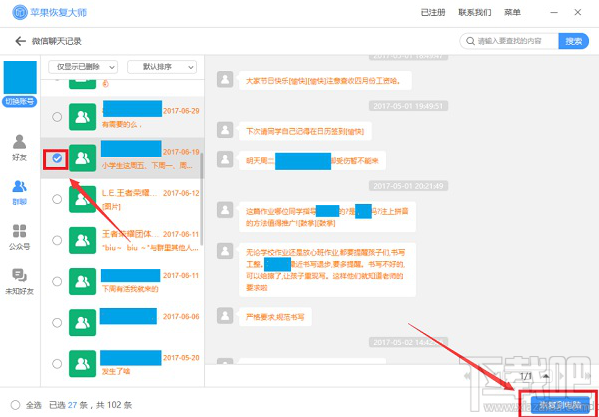The width and height of the screenshot is (599, 417).
Task: Uncheck the selected chat dated 2017-06-19
Action: [x=57, y=158]
